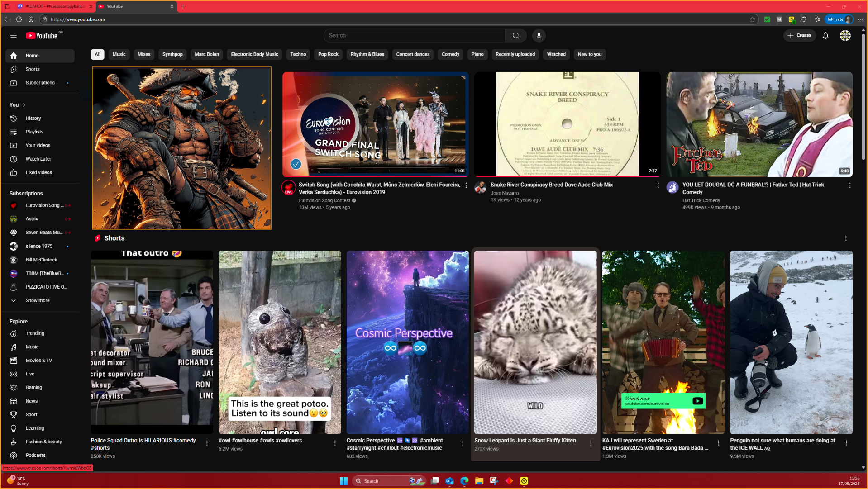Open Watch Later in sidebar
Viewport: 868px width, 489px height.
coord(38,159)
